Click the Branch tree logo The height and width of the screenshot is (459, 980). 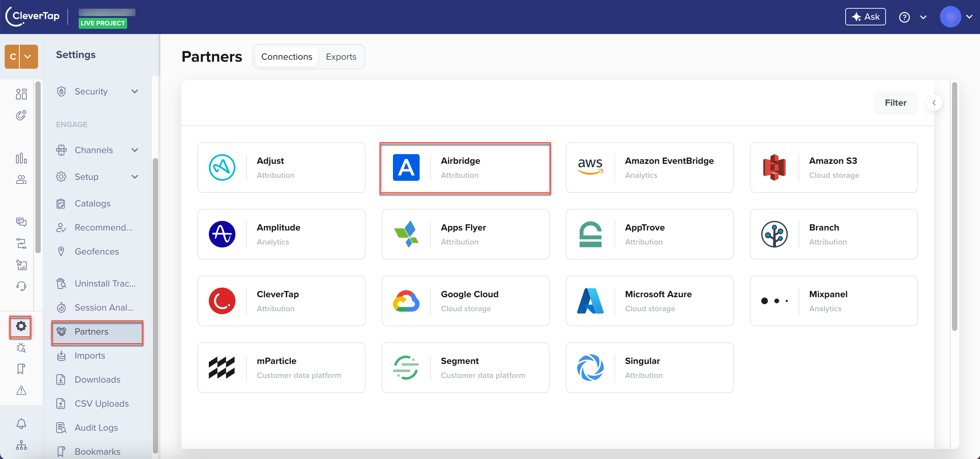(774, 234)
